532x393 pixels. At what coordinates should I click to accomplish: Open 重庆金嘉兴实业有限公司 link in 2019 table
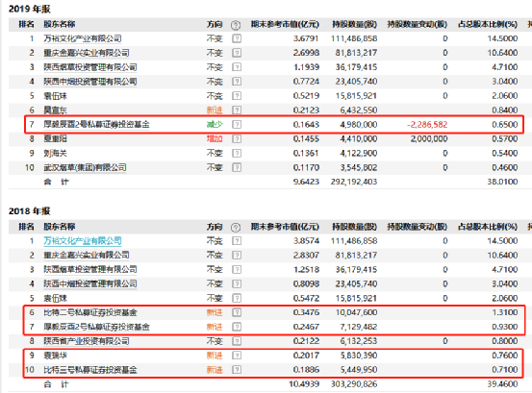(87, 53)
